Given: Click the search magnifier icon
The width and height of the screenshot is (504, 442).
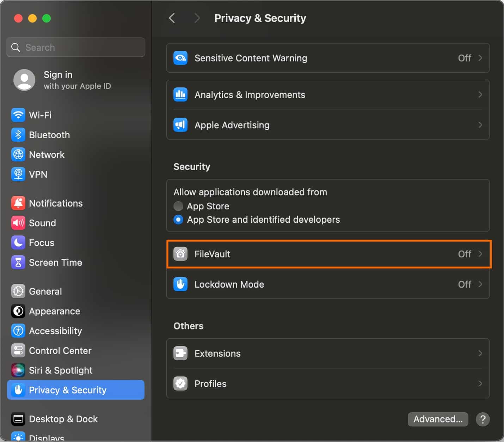Looking at the screenshot, I should tap(16, 47).
